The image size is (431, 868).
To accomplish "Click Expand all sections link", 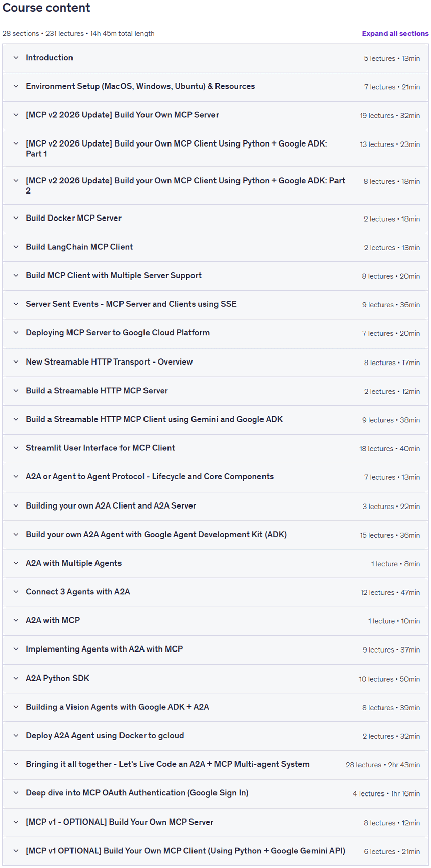I will (395, 33).
